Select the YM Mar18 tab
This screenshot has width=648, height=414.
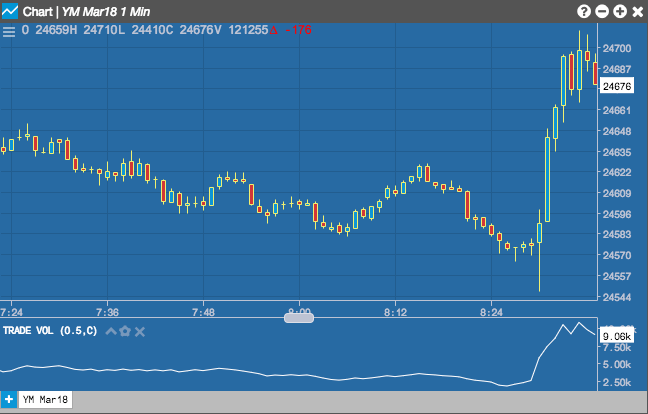click(45, 400)
